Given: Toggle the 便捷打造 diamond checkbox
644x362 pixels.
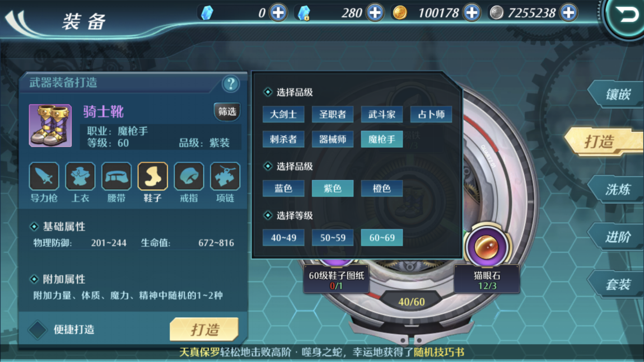Looking at the screenshot, I should click(38, 330).
